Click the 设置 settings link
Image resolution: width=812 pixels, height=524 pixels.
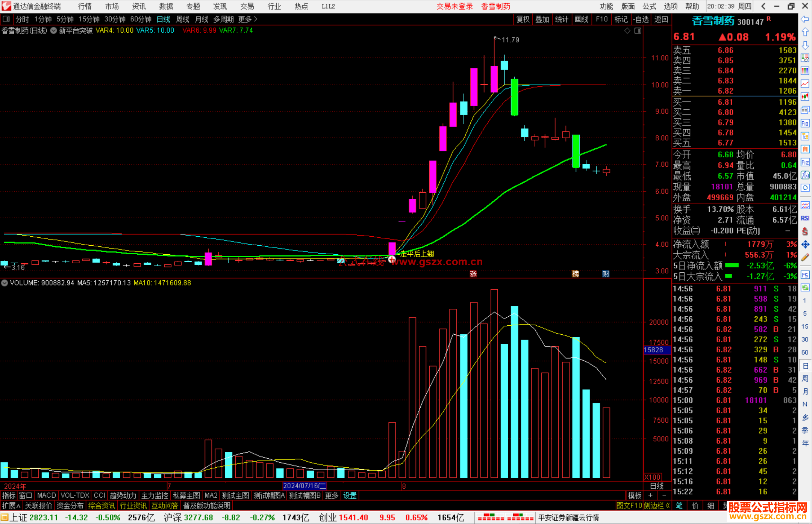tap(350, 495)
